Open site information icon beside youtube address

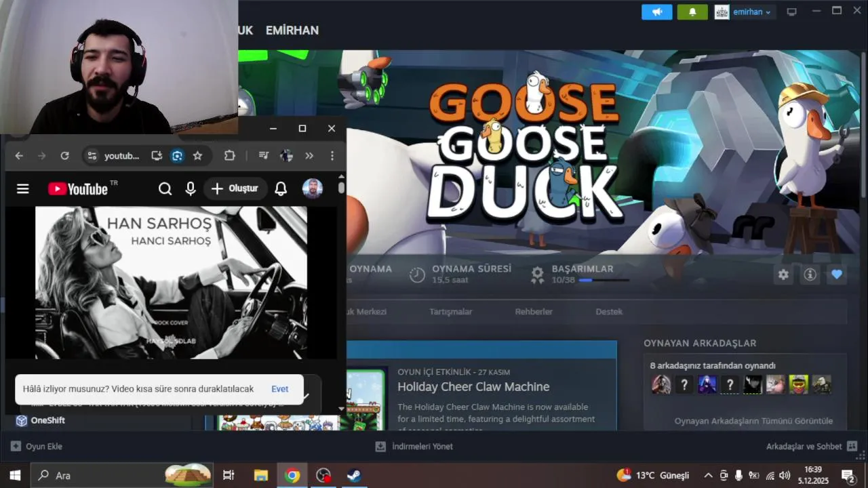click(92, 156)
